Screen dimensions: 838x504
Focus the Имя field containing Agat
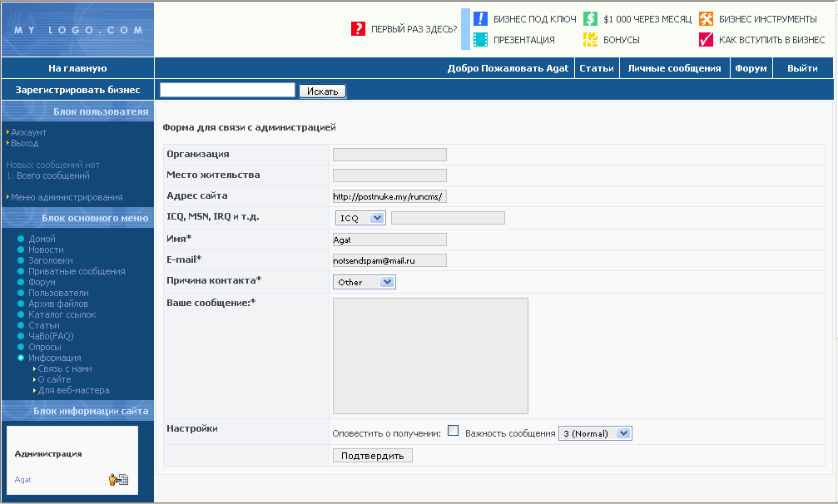389,240
